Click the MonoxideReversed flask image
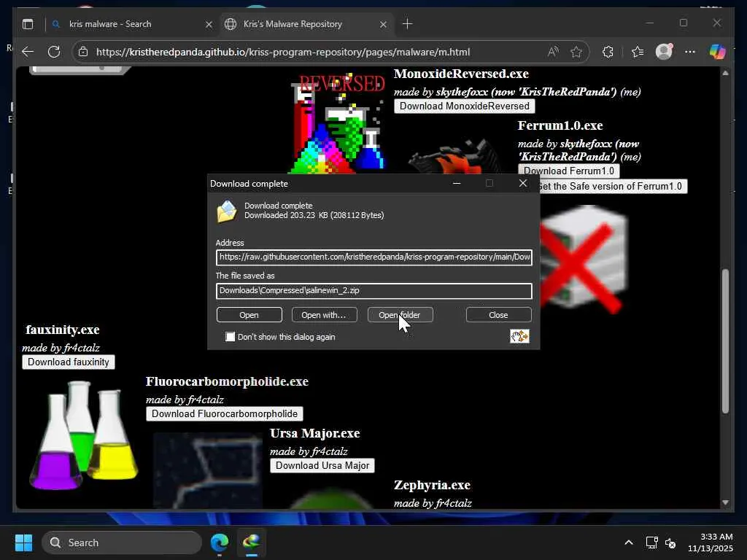The height and width of the screenshot is (560, 747). (338, 124)
